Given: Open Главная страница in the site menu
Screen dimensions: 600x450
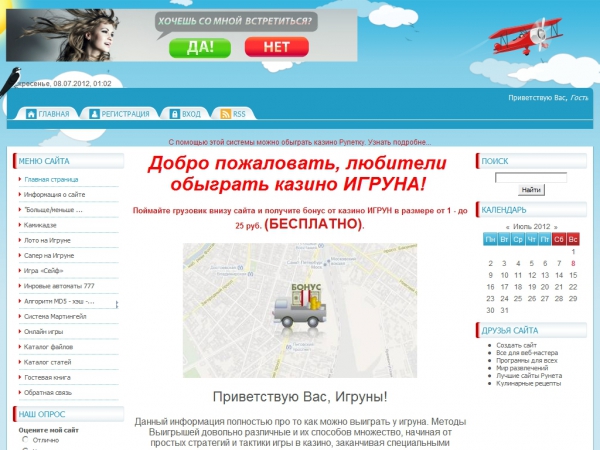Looking at the screenshot, I should click(x=51, y=179).
